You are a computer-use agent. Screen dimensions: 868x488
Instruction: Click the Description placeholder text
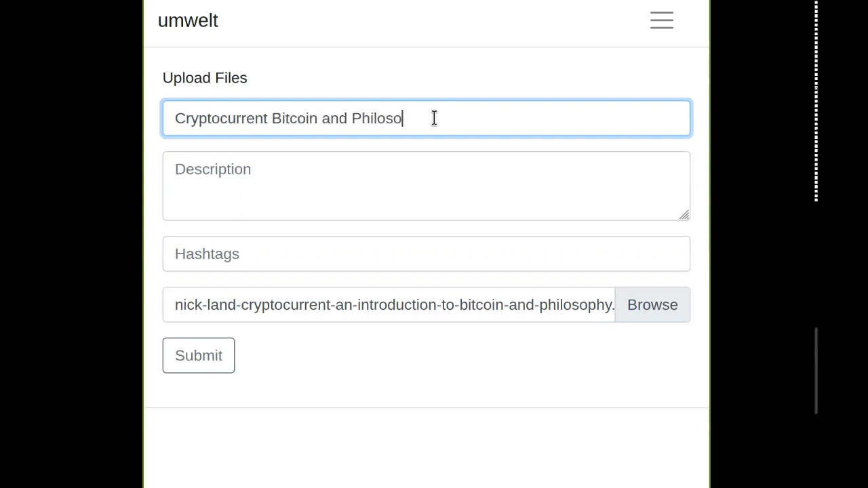point(213,169)
